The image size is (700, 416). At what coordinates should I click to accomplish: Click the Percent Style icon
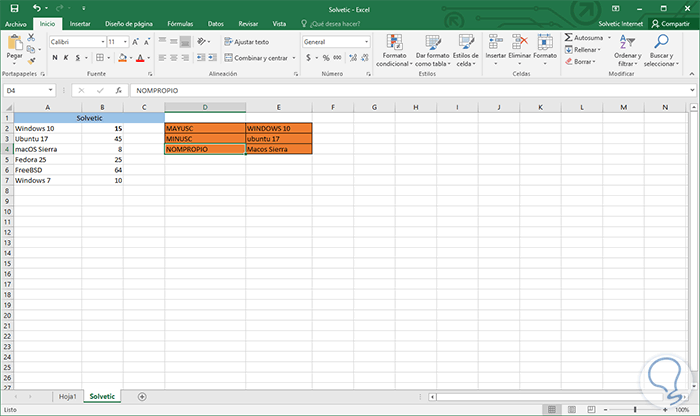click(x=326, y=58)
